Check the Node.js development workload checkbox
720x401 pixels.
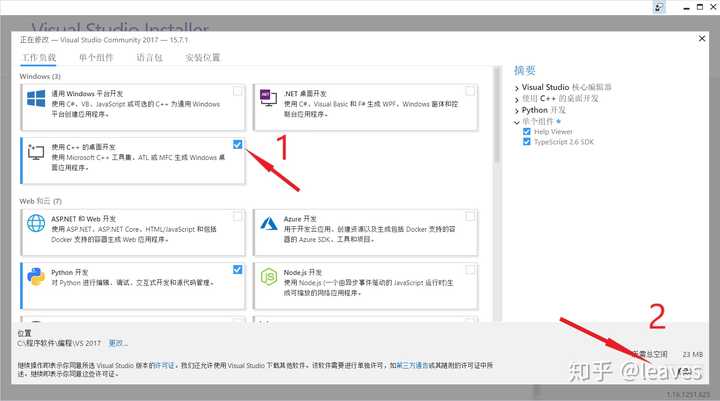pos(470,270)
